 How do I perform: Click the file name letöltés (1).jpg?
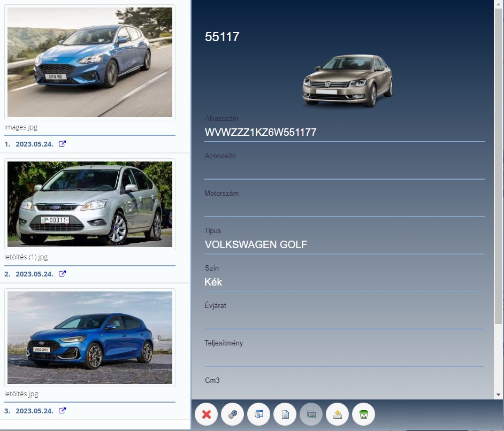[x=26, y=257]
